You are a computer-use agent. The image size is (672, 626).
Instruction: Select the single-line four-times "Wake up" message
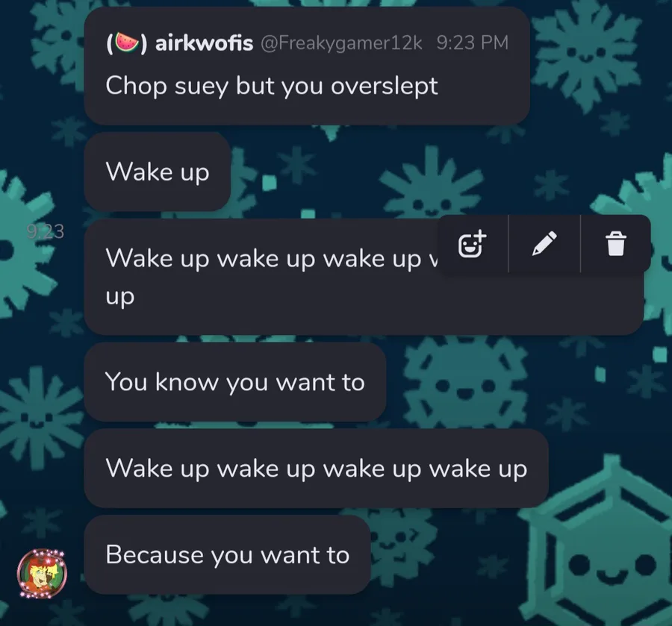[317, 469]
